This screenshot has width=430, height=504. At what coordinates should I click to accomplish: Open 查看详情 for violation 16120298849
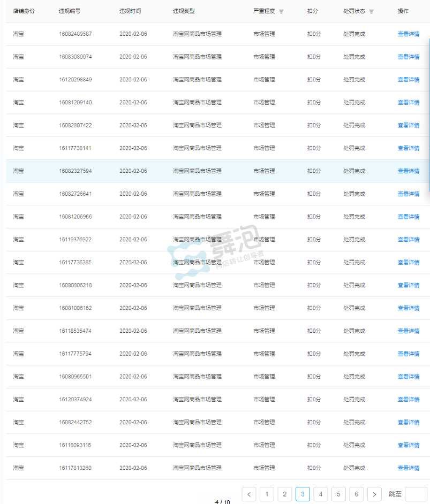click(x=408, y=80)
